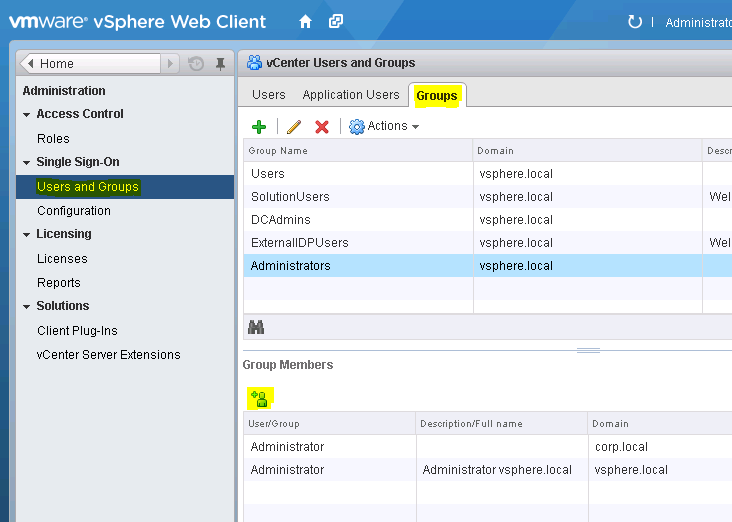Refresh the vSphere Web Client view
Viewport: 732px width, 522px height.
point(634,21)
